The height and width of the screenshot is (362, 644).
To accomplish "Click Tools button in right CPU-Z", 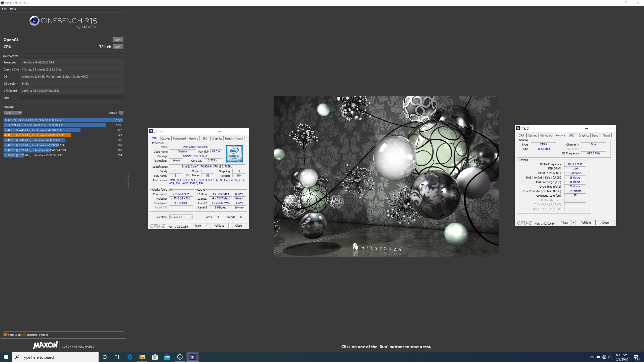I will 564,223.
